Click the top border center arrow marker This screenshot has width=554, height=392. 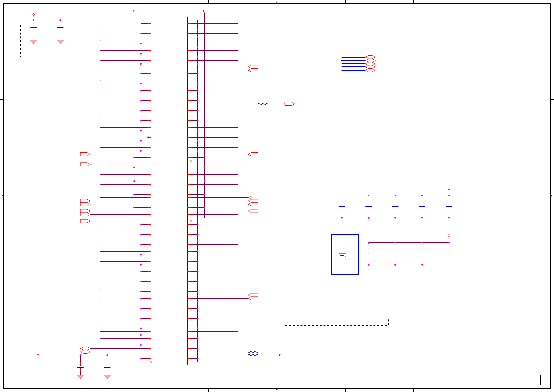(277, 2)
